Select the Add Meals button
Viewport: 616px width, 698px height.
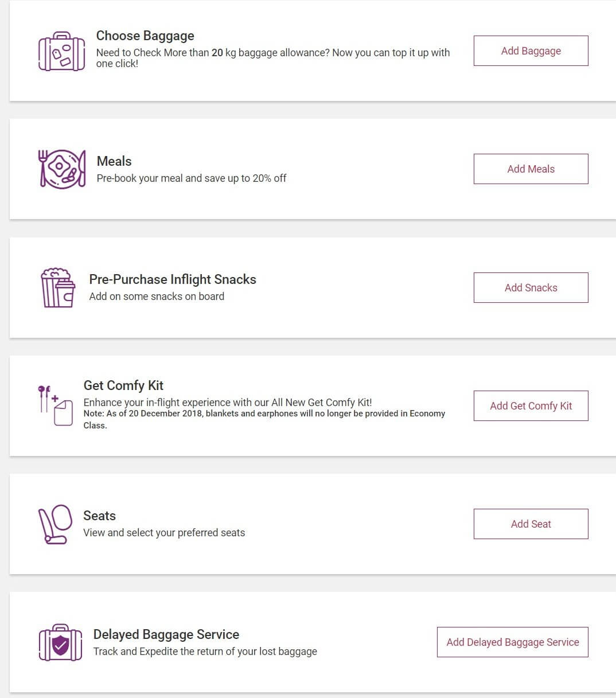[531, 169]
